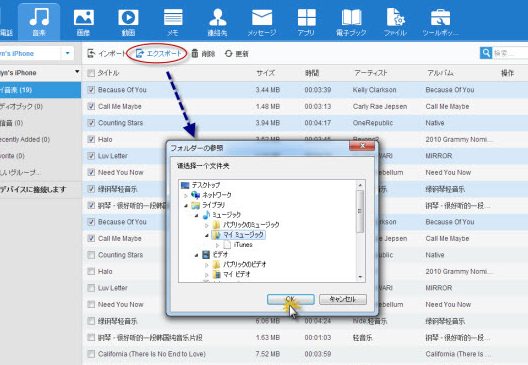Sort by the 時間 column header
This screenshot has height=365, width=528.
312,73
